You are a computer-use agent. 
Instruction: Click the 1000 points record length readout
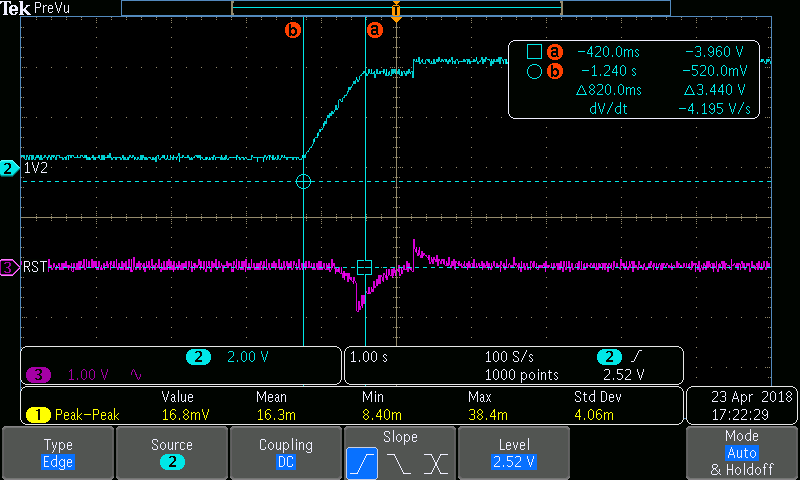tap(521, 375)
